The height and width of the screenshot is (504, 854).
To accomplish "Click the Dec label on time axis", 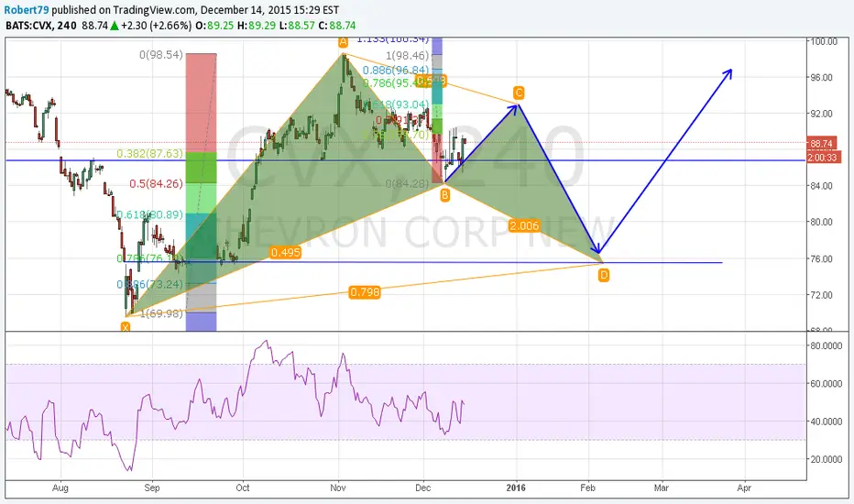I will (x=422, y=488).
